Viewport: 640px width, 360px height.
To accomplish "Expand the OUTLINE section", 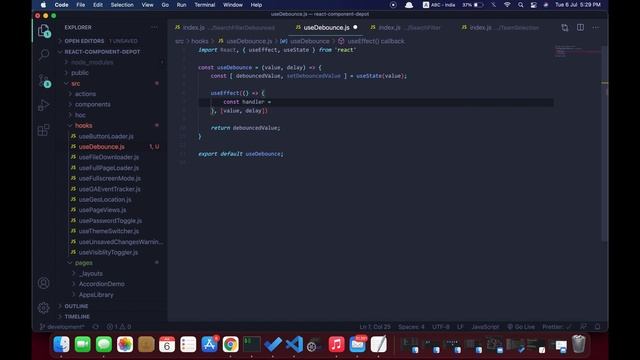I will pyautogui.click(x=76, y=306).
